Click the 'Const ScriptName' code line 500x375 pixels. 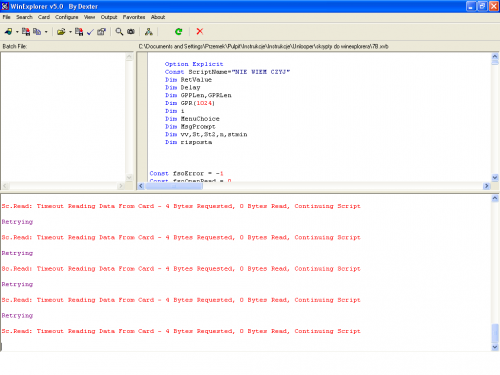coord(227,72)
